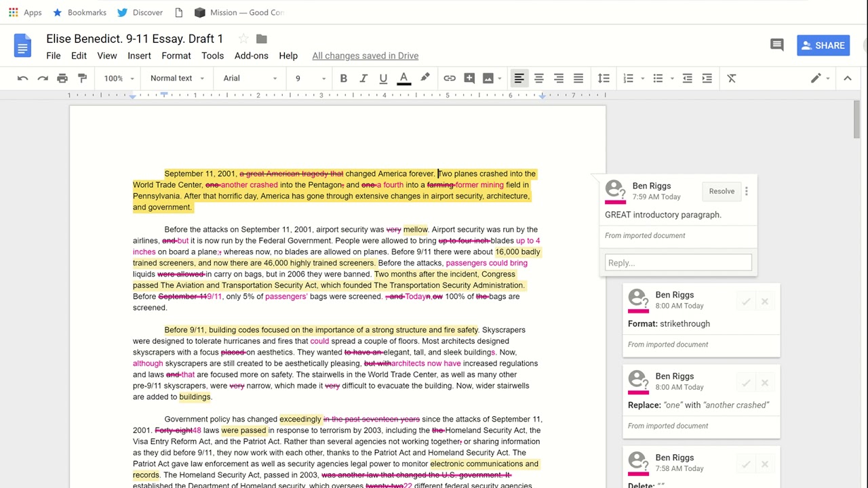Click the Insert link icon
Viewport: 868px width, 488px height.
[x=450, y=79]
